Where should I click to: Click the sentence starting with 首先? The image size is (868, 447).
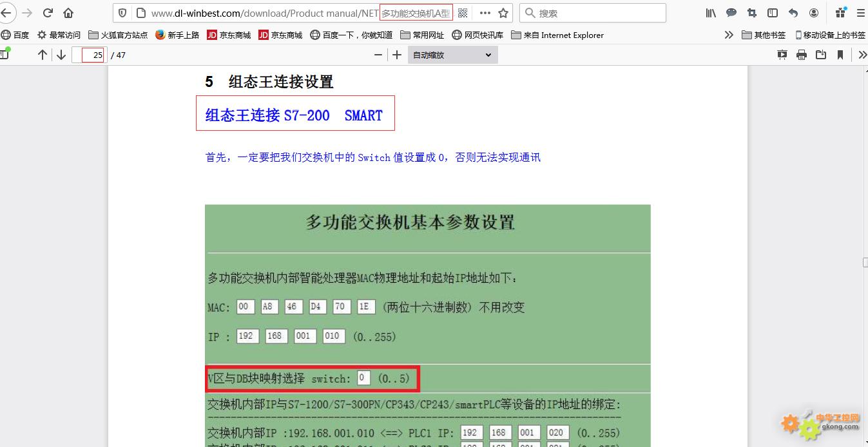click(x=373, y=157)
